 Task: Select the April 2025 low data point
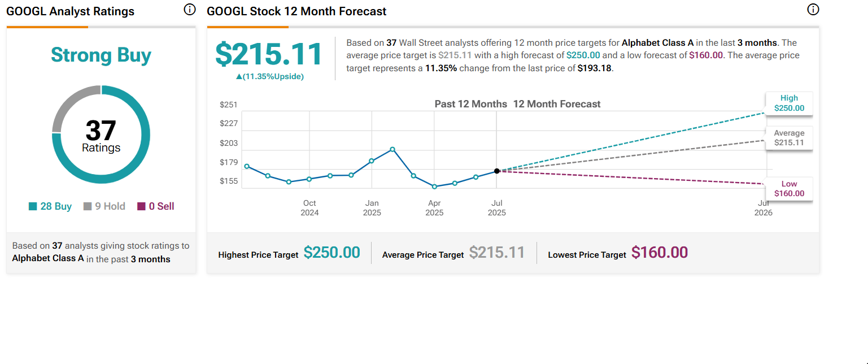434,186
